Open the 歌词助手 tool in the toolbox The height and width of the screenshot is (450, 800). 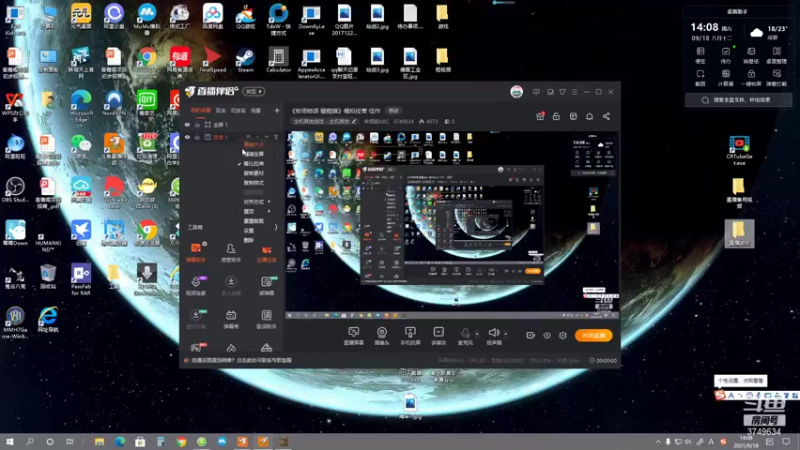(266, 319)
